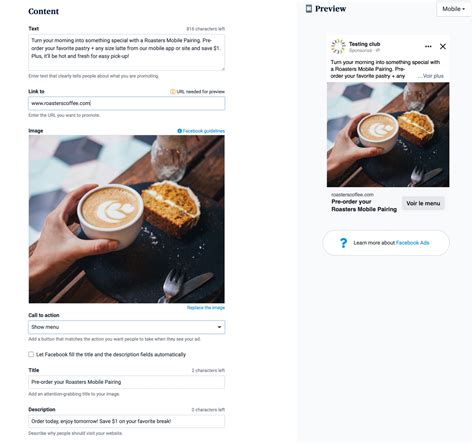Click the info icon beside Facebook guidelines
The image size is (474, 444).
179,131
